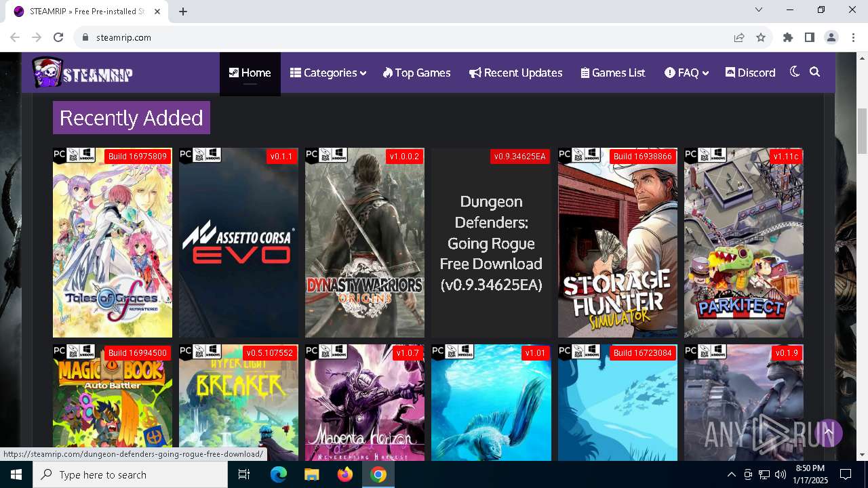Open Parkitect game page
The image size is (868, 488).
coord(743,243)
